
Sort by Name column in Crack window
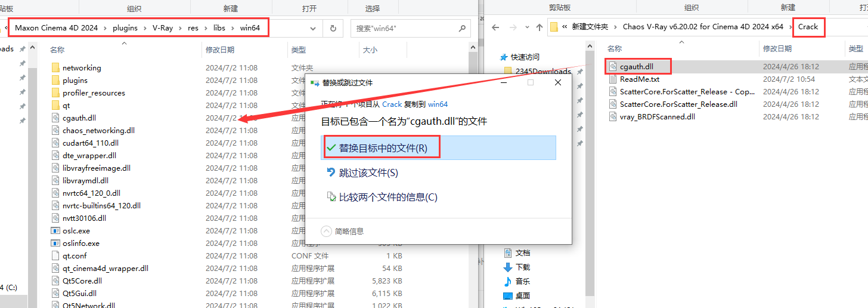tap(615, 49)
